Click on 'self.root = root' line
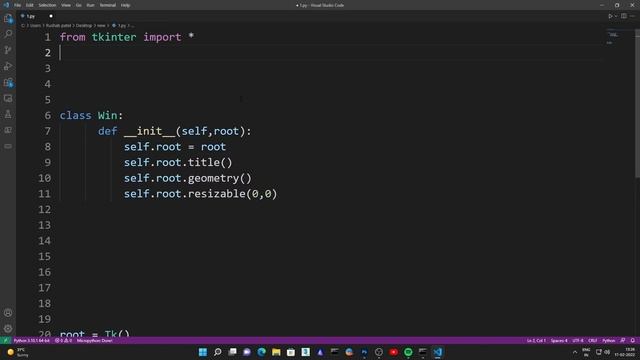 (175, 147)
